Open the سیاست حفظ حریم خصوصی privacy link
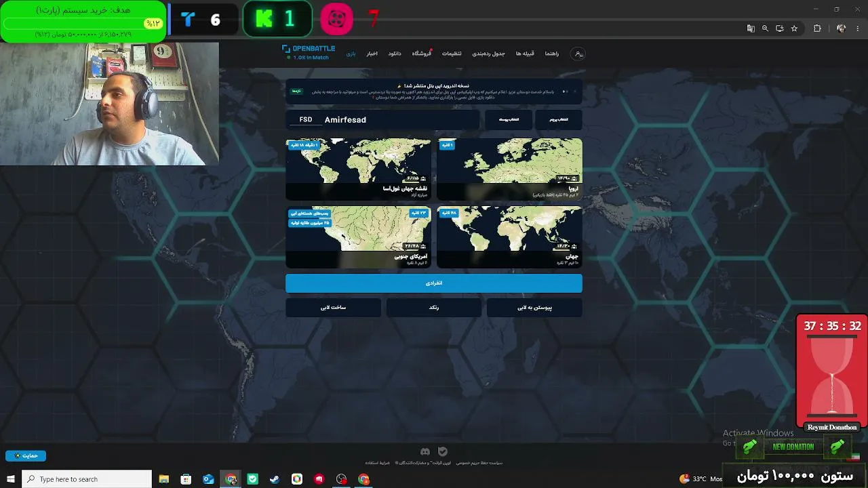The image size is (868, 488). tap(479, 463)
